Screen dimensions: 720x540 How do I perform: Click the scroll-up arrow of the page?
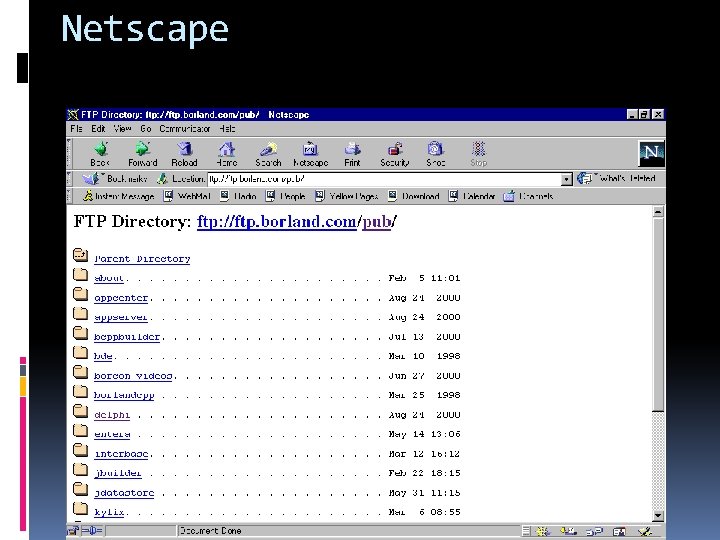point(658,211)
